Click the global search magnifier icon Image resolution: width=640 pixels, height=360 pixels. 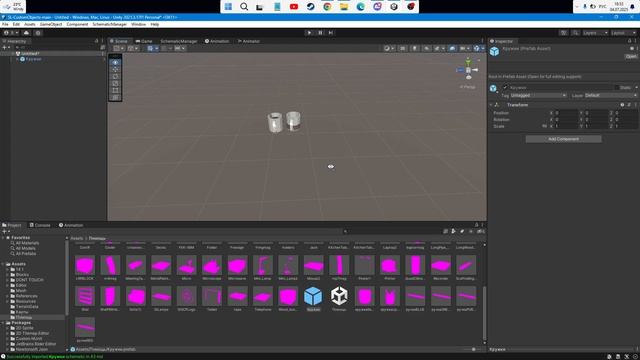tap(576, 33)
